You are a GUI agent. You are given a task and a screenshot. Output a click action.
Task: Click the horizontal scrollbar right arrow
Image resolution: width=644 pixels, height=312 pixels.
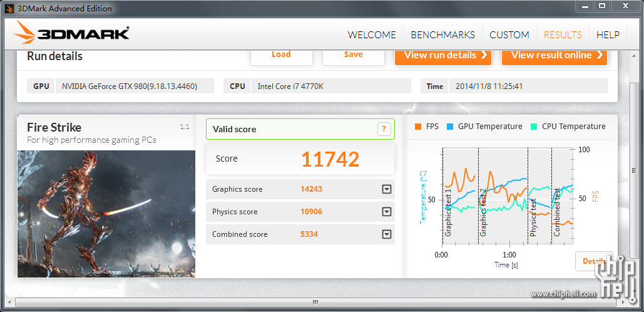click(x=622, y=302)
